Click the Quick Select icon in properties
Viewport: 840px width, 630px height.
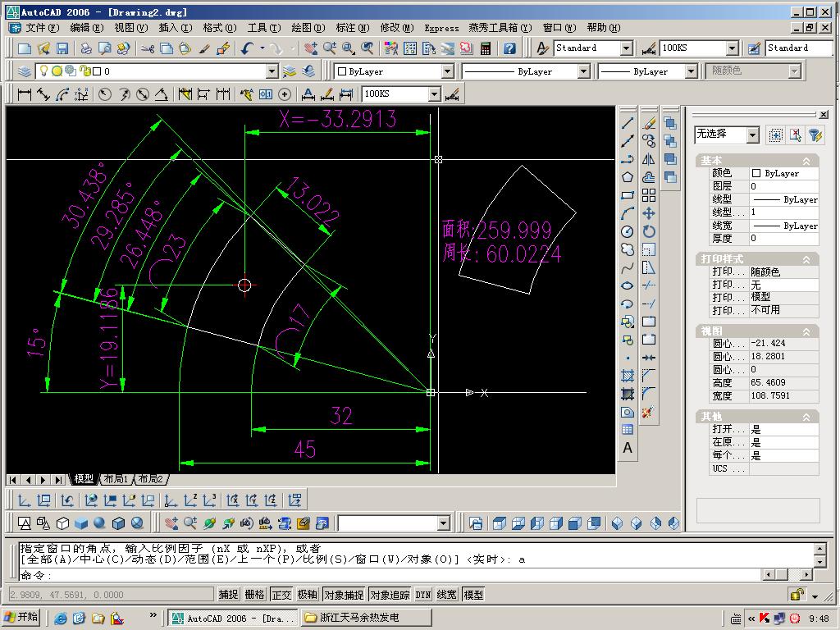(815, 135)
